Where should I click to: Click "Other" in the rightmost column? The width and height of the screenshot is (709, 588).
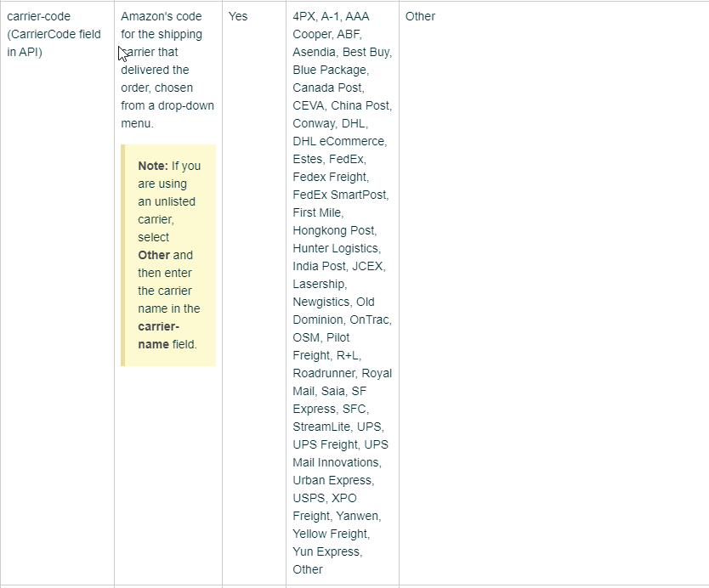(x=420, y=16)
